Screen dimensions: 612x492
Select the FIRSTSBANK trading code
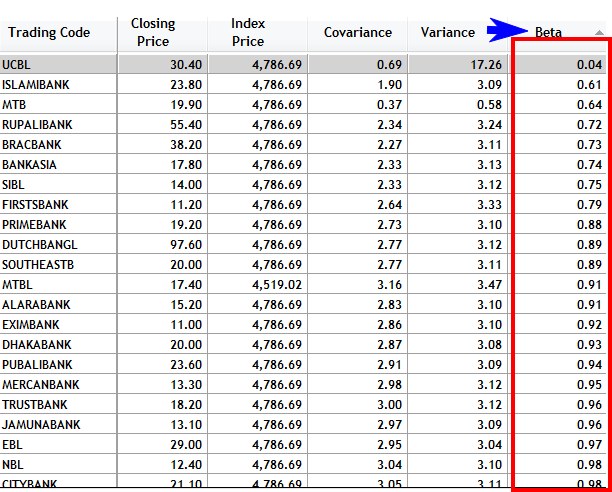click(35, 204)
